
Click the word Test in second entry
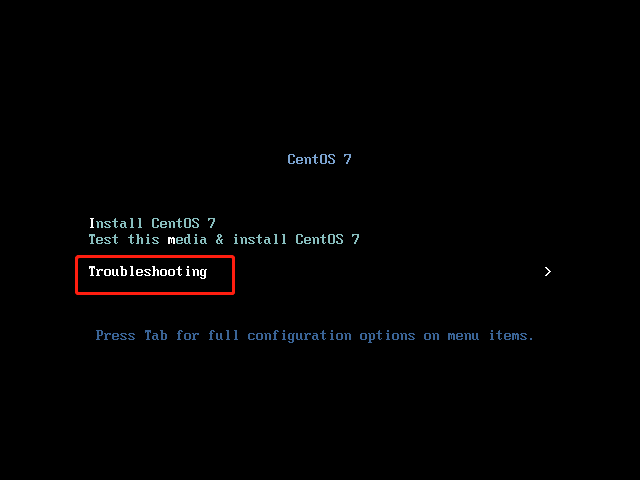click(104, 239)
